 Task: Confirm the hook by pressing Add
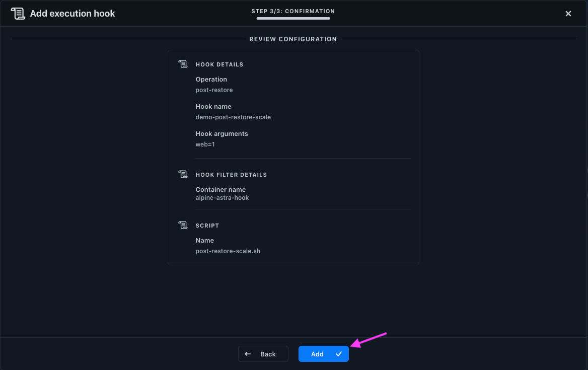(317, 354)
